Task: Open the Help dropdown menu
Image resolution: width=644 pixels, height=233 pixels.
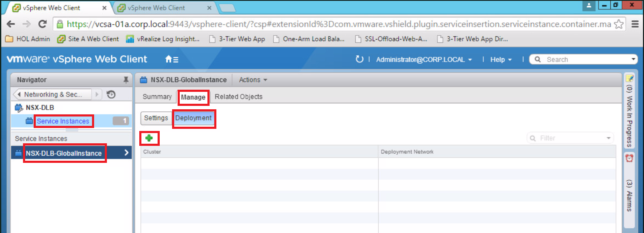Action: point(501,60)
